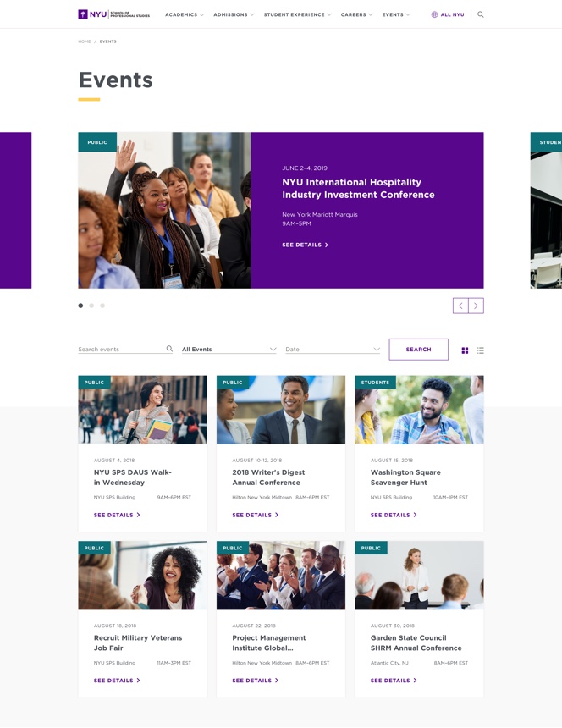Click magnifier icon in Search events field

(x=169, y=349)
